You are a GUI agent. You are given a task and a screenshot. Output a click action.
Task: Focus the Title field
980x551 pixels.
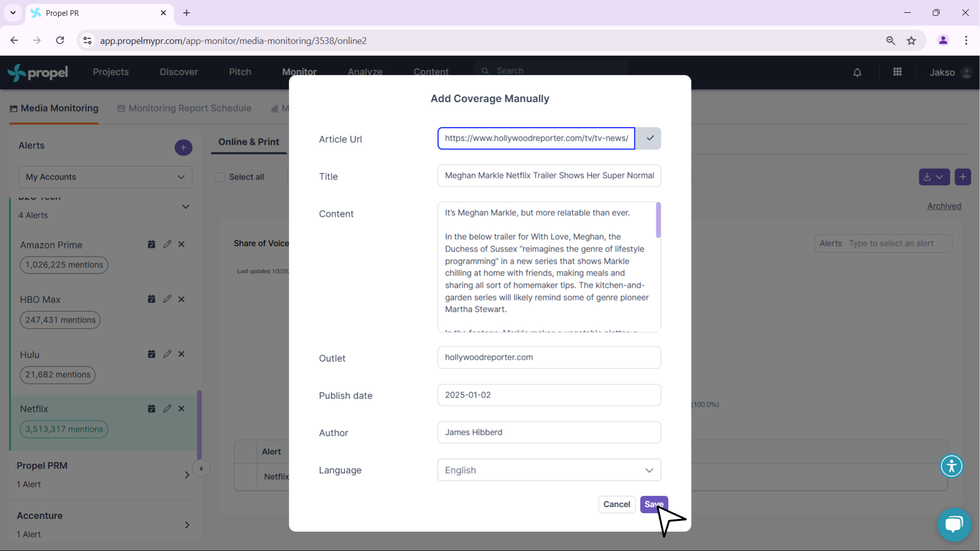(x=549, y=176)
